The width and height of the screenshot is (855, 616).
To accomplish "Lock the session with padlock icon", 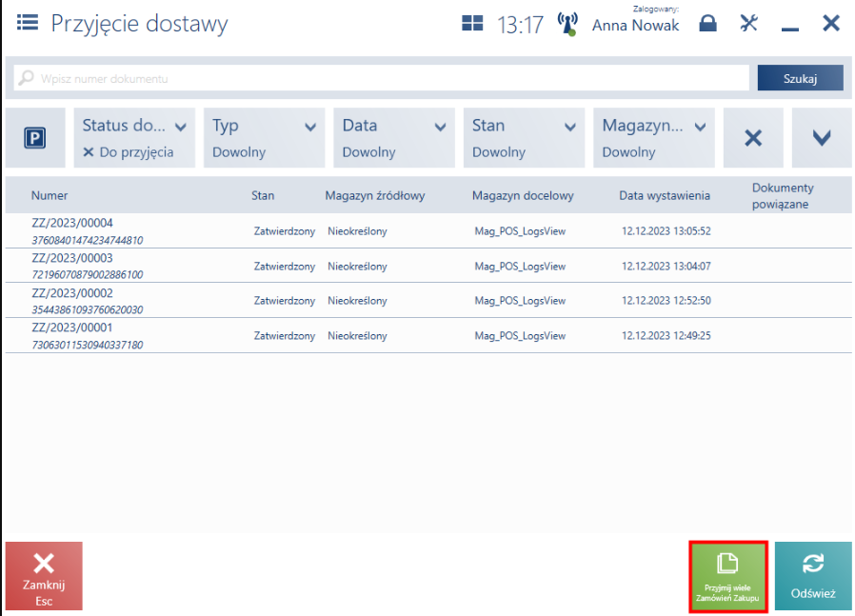I will click(707, 24).
